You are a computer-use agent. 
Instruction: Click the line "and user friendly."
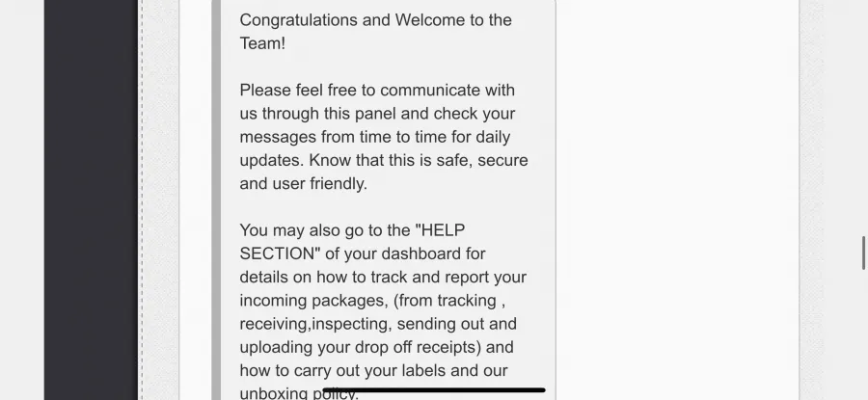(x=304, y=184)
